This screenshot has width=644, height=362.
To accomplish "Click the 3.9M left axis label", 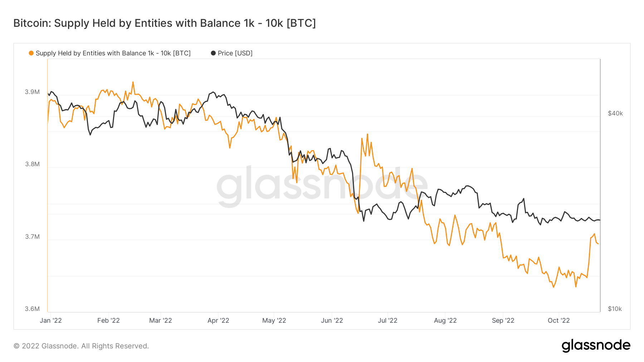I will 32,92.
